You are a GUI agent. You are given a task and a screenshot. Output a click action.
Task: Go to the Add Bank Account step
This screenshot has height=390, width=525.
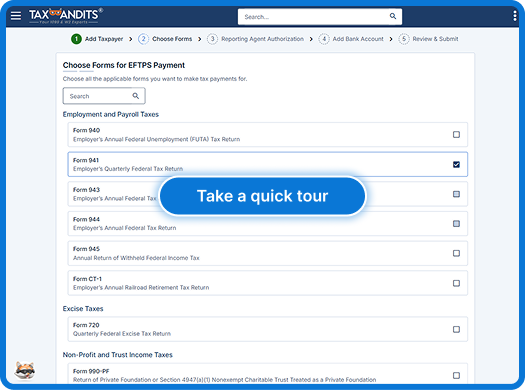(x=358, y=39)
